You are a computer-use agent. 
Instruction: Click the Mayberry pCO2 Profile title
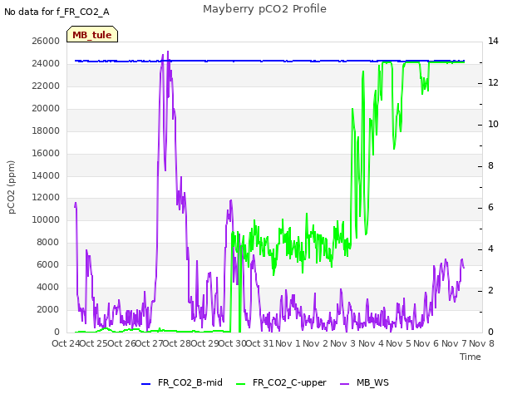click(264, 9)
